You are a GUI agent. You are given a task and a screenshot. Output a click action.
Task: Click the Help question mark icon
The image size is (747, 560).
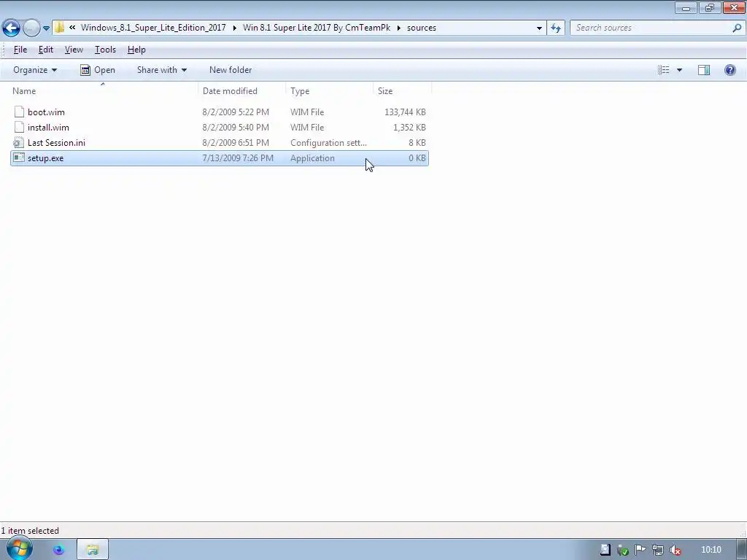(729, 70)
